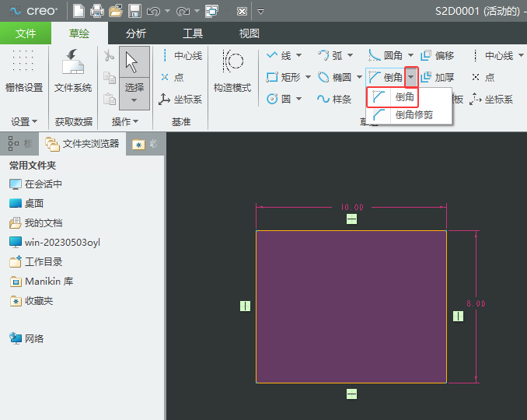
Task: Click 坐标系 in the 基准 group
Action: [x=180, y=100]
